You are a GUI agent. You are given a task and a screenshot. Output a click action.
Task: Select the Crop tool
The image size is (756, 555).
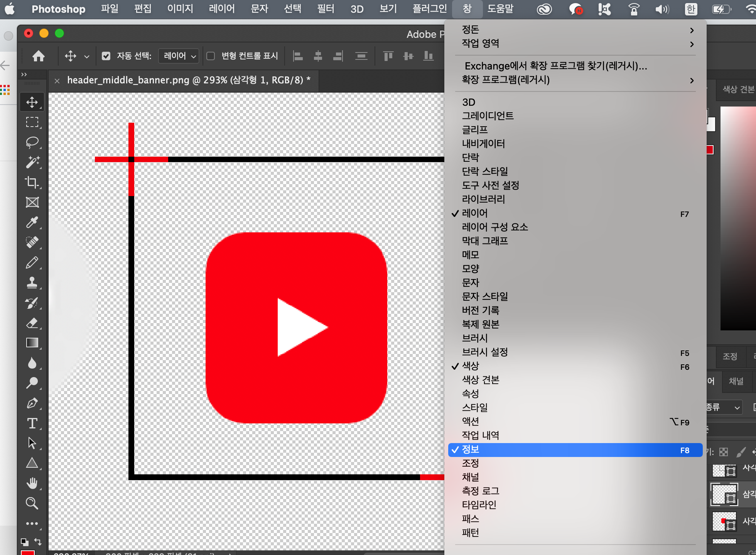point(32,182)
